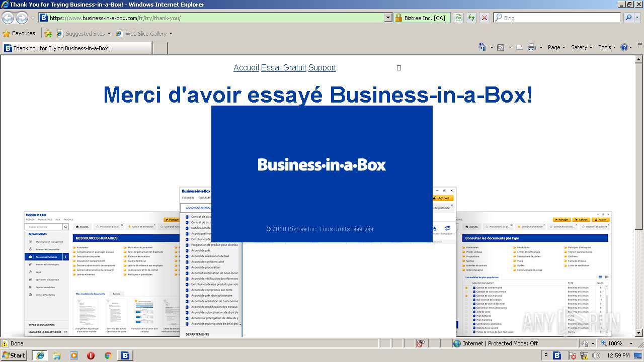Viewport: 644px width, 362px height.
Task: Follow the Essai Gratuit link
Action: coord(284,68)
